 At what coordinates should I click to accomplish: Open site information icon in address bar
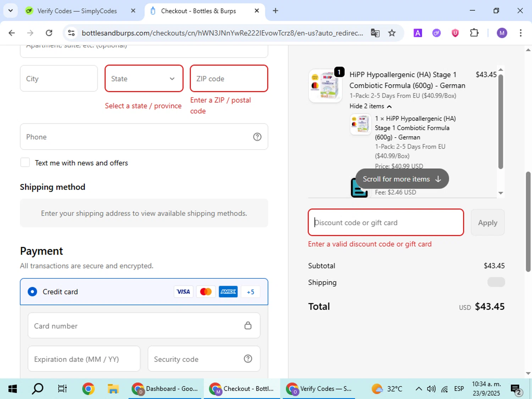pos(71,33)
